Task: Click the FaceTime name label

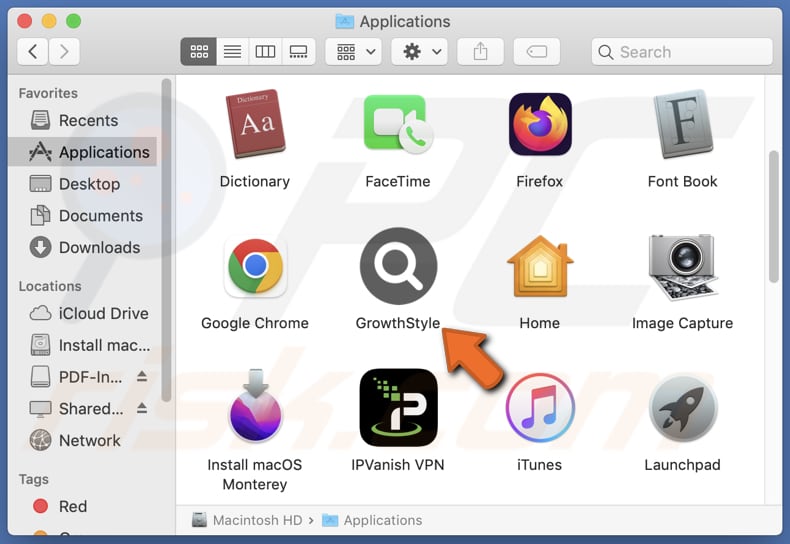Action: pos(398,181)
